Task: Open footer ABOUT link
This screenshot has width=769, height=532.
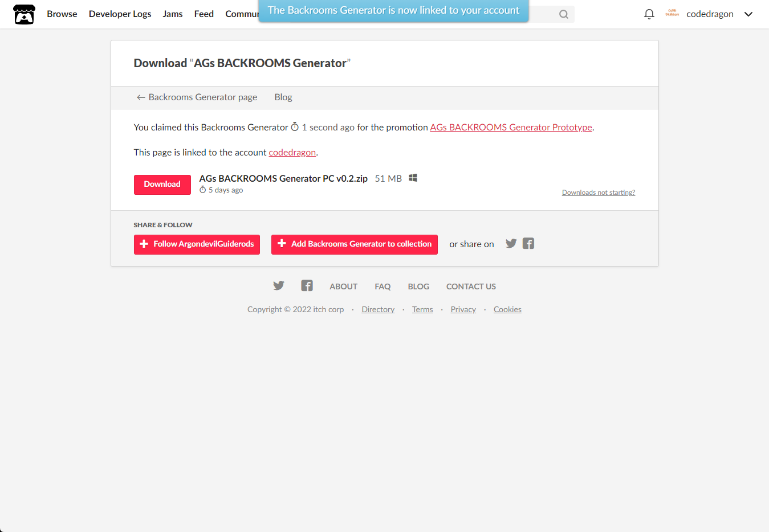Action: 344,287
